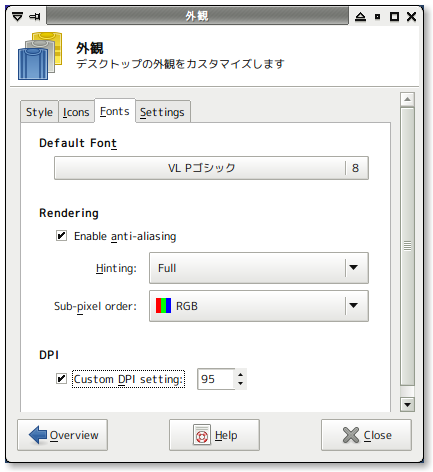Increase DPI value with up stepper arrow

(240, 374)
